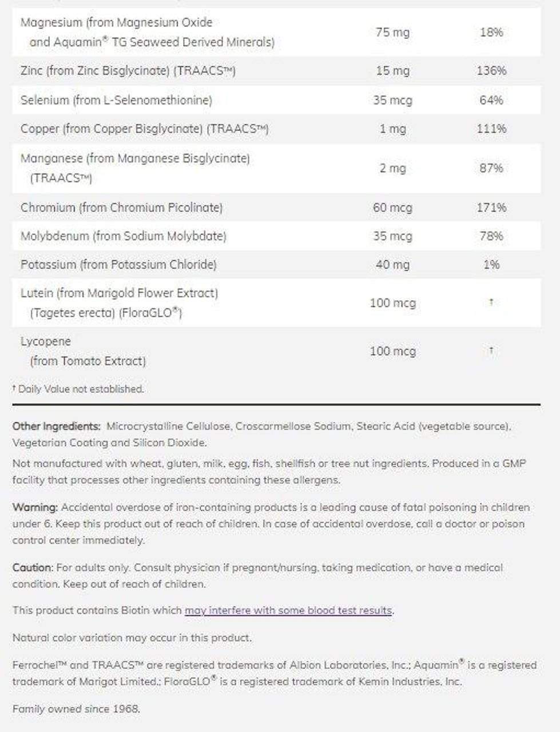This screenshot has height=732, width=560.
Task: Click the "Warning:" label text
Action: click(x=35, y=507)
